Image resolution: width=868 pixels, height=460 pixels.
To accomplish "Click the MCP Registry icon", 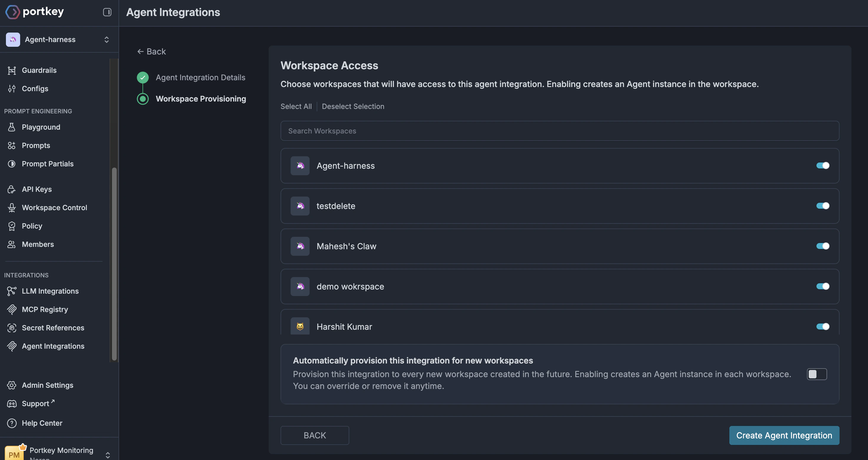I will tap(12, 309).
